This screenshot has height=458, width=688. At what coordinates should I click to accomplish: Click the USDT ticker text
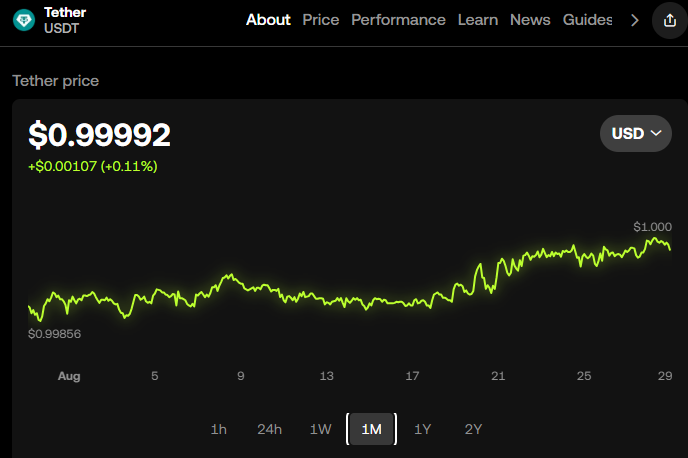point(61,29)
